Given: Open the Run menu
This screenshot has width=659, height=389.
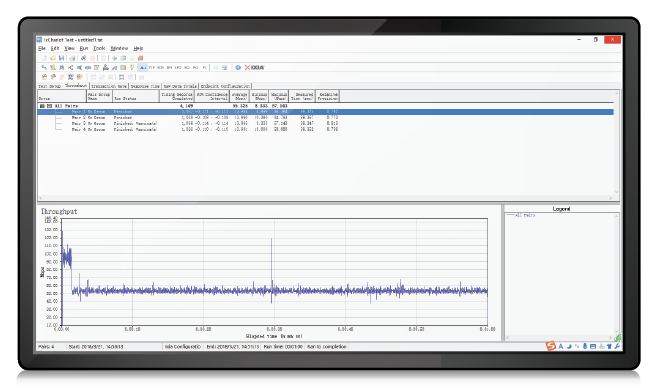Looking at the screenshot, I should coord(84,48).
